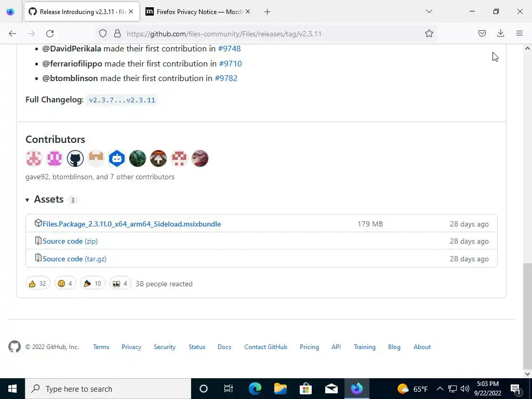The image size is (532, 399).
Task: Switch to the Firefox Privacy Notice tab
Action: click(x=198, y=12)
